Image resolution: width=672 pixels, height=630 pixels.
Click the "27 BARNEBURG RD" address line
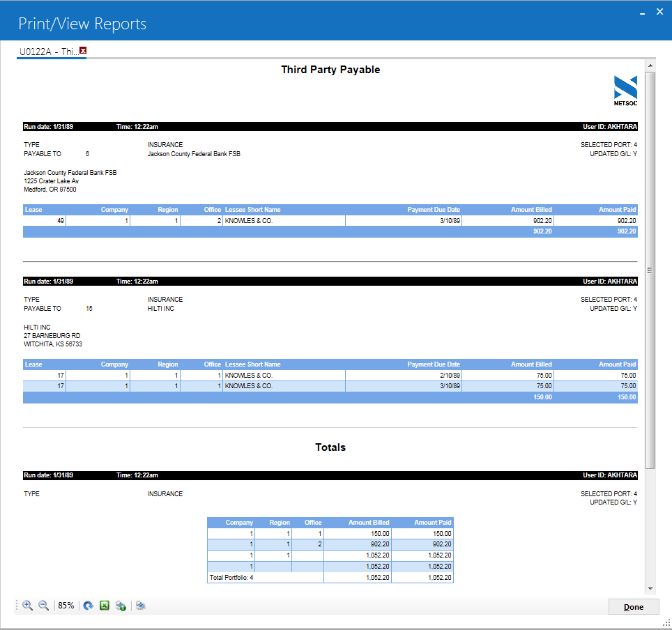pos(52,336)
